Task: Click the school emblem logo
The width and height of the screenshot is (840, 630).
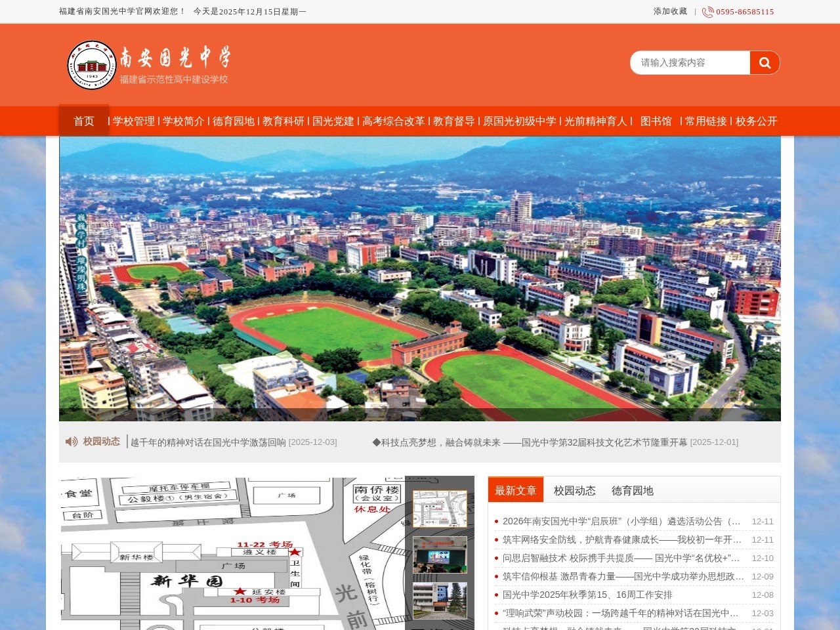Action: (92, 65)
